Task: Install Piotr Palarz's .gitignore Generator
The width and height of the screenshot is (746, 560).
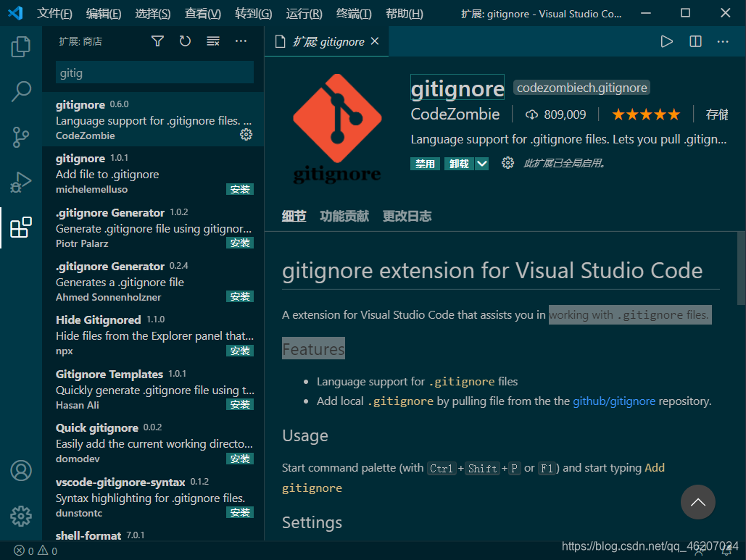Action: 240,243
